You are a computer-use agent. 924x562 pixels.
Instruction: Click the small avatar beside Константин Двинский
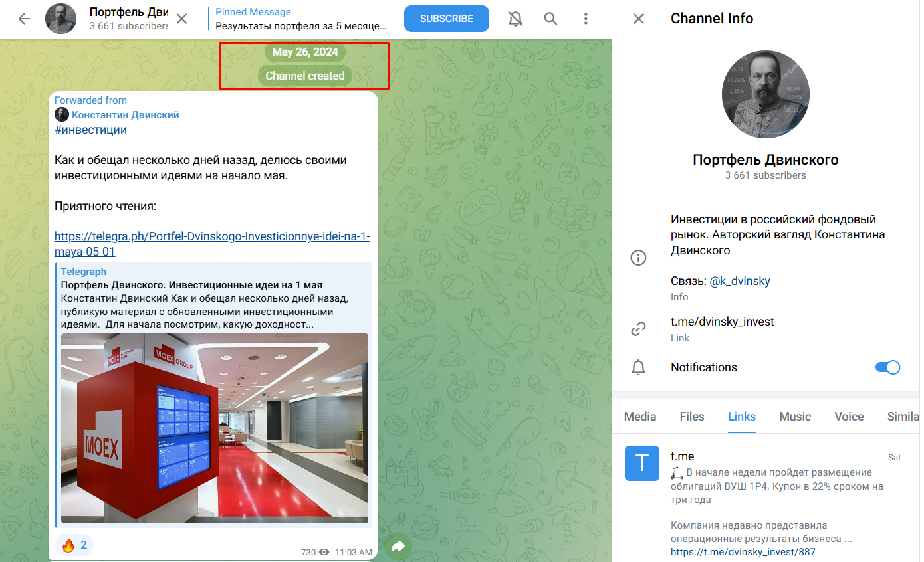tap(62, 115)
